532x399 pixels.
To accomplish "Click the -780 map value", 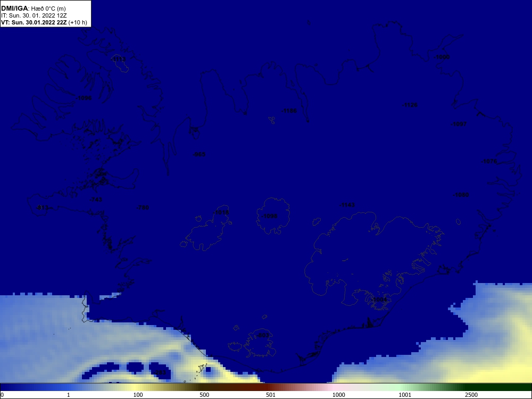I will (143, 207).
